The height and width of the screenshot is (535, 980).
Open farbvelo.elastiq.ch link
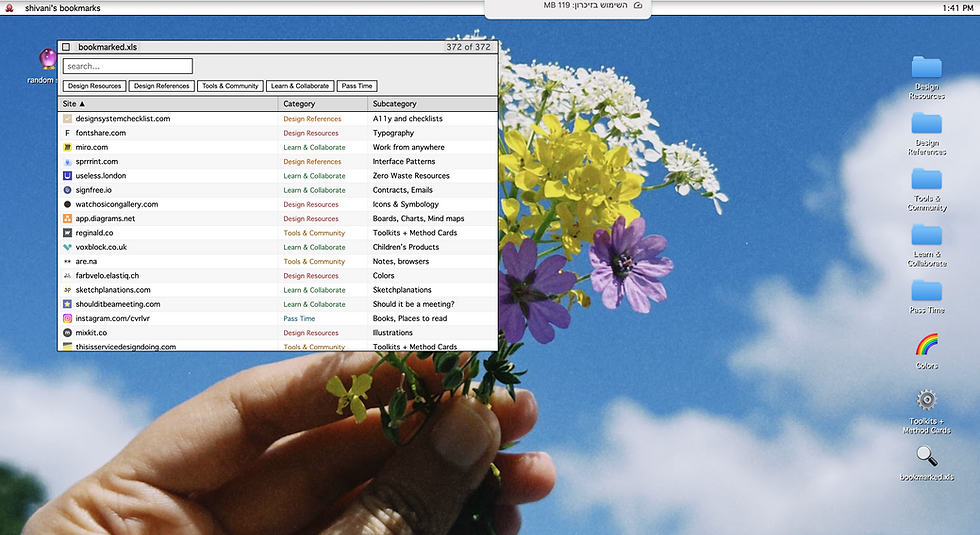pyautogui.click(x=108, y=276)
